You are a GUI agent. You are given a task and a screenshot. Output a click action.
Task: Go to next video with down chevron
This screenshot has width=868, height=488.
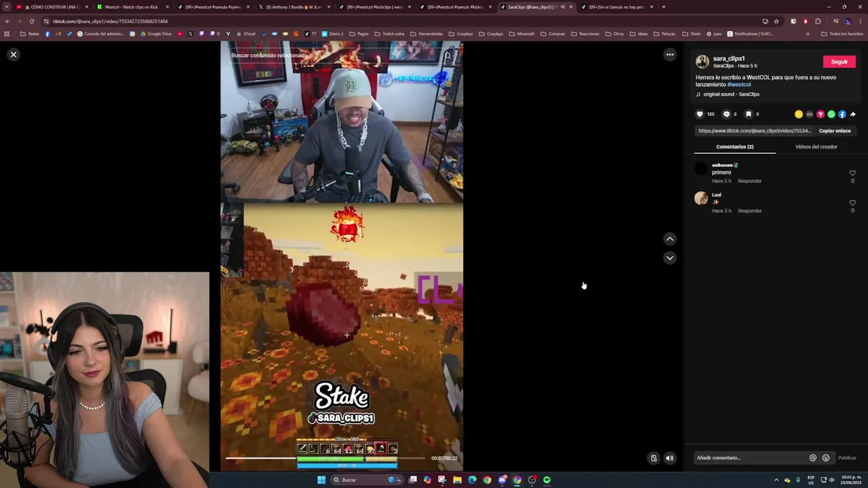pos(669,258)
